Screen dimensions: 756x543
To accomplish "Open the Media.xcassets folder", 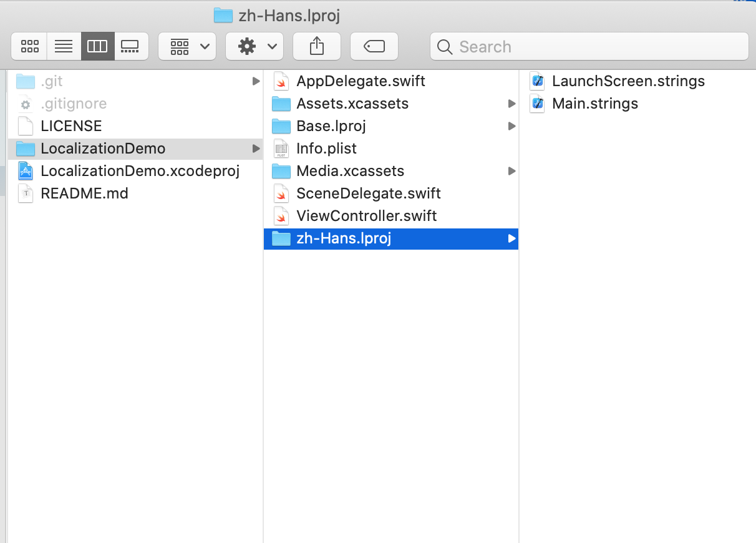I will point(350,171).
